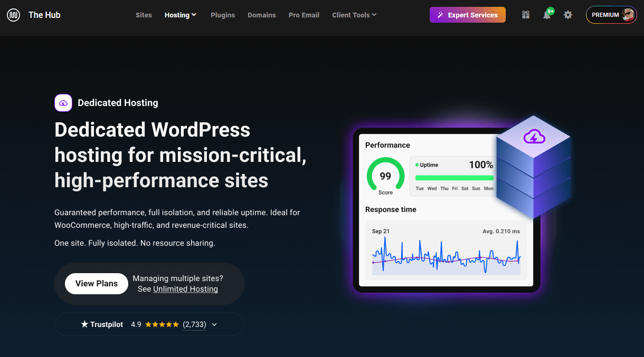The width and height of the screenshot is (644, 357).
Task: Click the 'Dedicated Hosting' label text
Action: [x=118, y=103]
